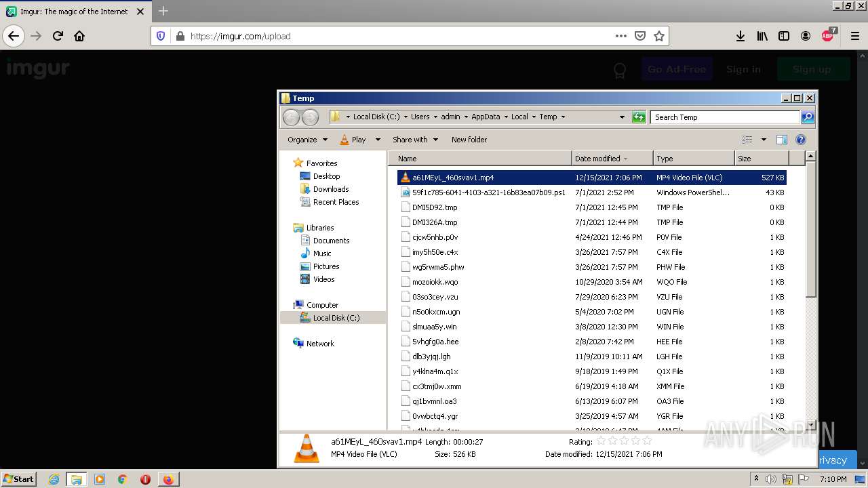Viewport: 868px width, 488px height.
Task: Select Desktop in Favorites
Action: (326, 176)
